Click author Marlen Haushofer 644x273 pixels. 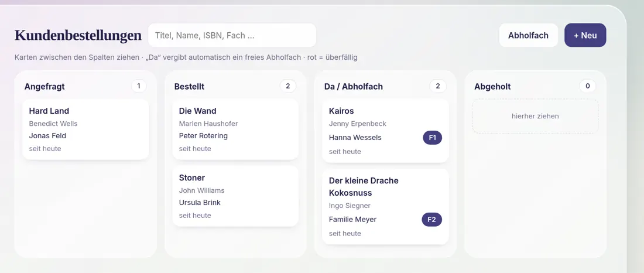click(x=208, y=124)
